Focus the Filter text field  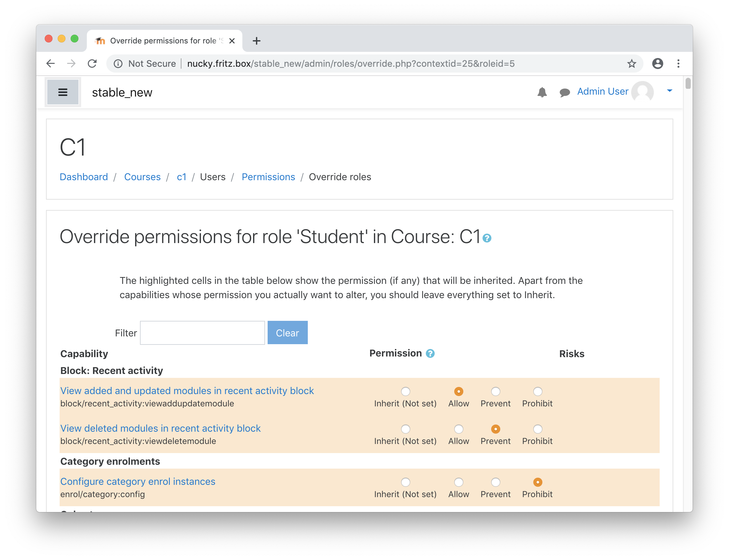pyautogui.click(x=202, y=333)
